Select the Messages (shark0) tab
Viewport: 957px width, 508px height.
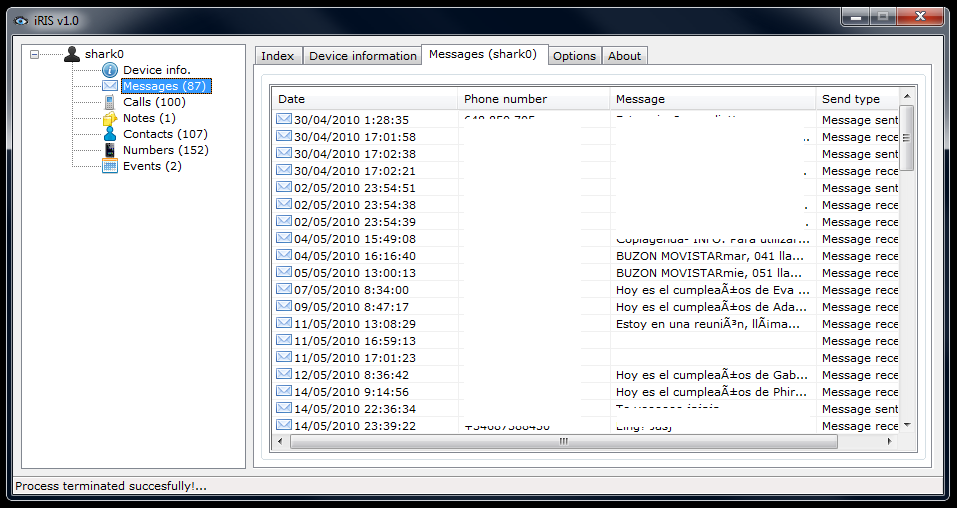[483, 54]
